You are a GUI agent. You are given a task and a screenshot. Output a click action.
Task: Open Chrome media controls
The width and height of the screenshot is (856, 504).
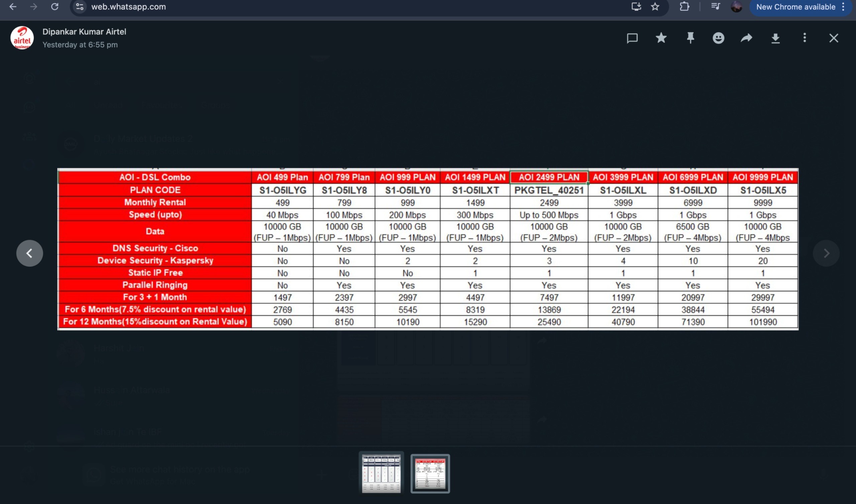[x=716, y=7]
